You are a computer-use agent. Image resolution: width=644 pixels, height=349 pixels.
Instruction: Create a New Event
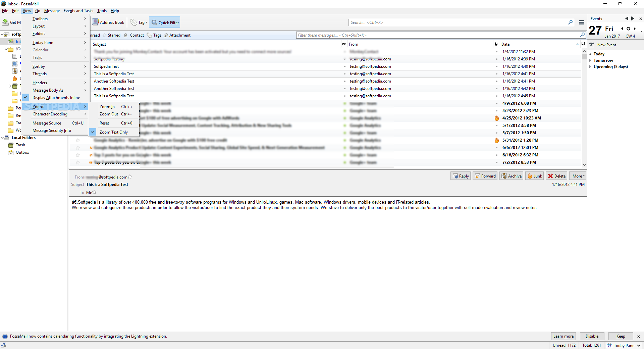coord(603,45)
